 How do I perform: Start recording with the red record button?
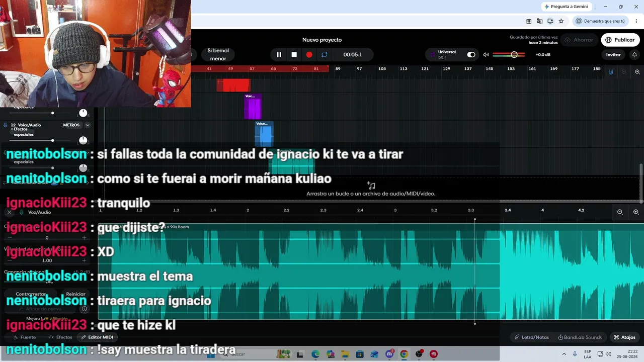[309, 55]
